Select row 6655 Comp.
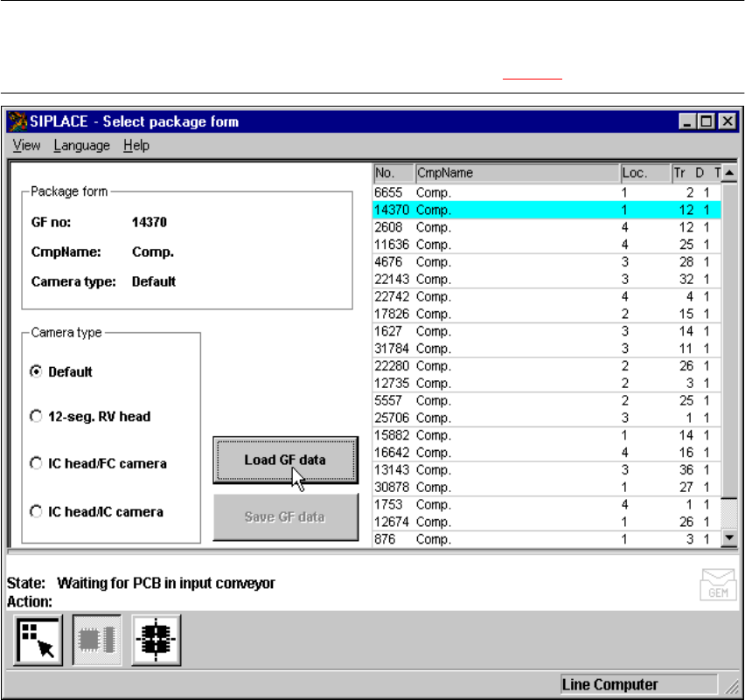 coord(547,193)
